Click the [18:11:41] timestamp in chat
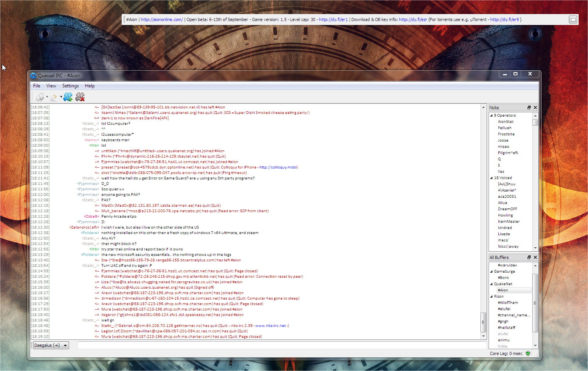 [40, 178]
